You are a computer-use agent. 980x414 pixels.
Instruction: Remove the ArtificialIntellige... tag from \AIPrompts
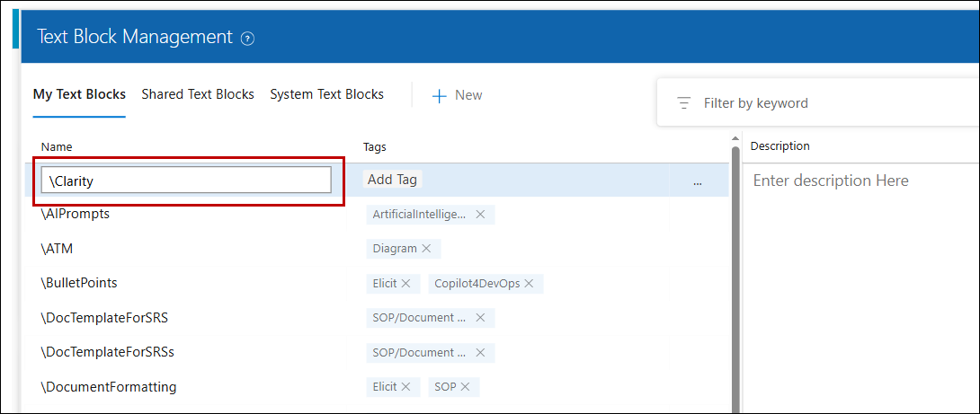pyautogui.click(x=480, y=214)
